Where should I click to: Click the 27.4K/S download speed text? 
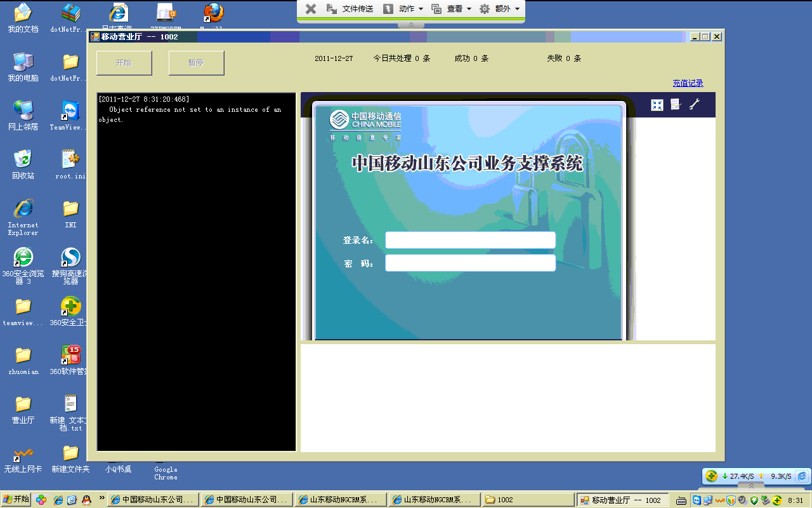pos(742,476)
